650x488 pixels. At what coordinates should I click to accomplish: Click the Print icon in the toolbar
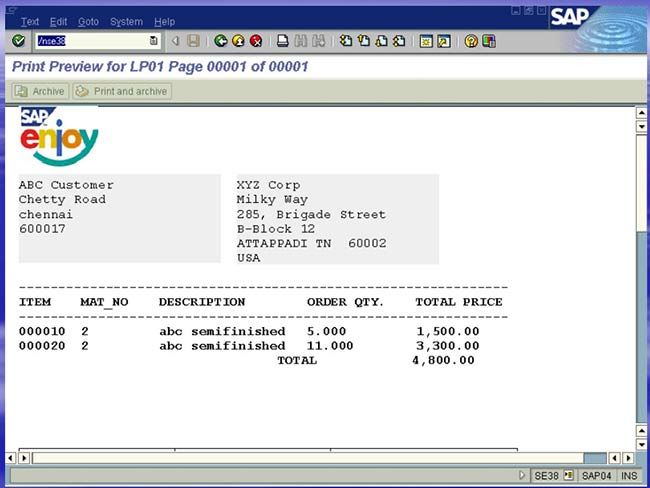(x=283, y=41)
